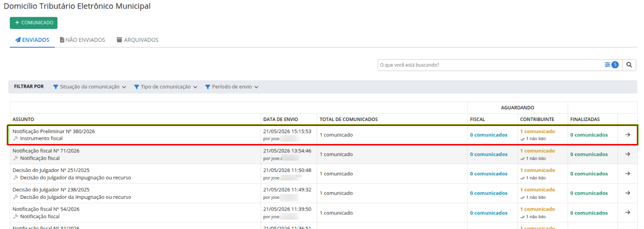Select 'Decisão do Julgador Nº 238/2025' subject
Viewport: 644px width, 229px height.
51,189
